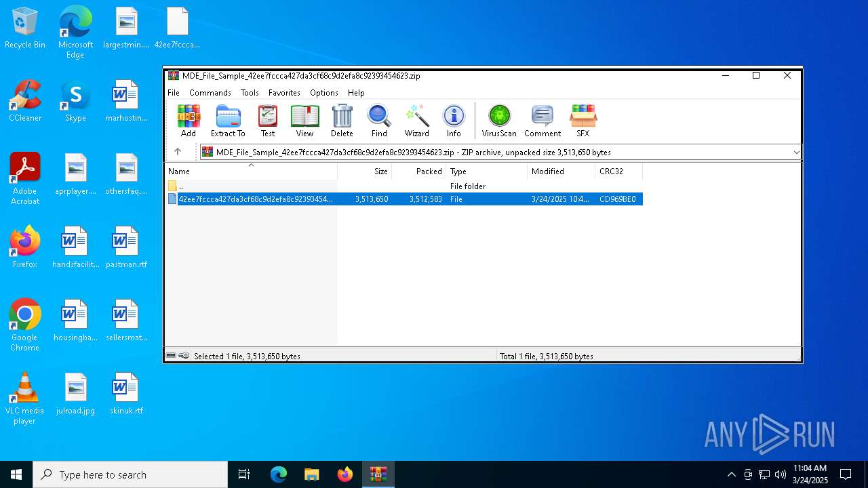This screenshot has width=868, height=488.
Task: Launch the Wizard toolbar icon
Action: pos(416,121)
